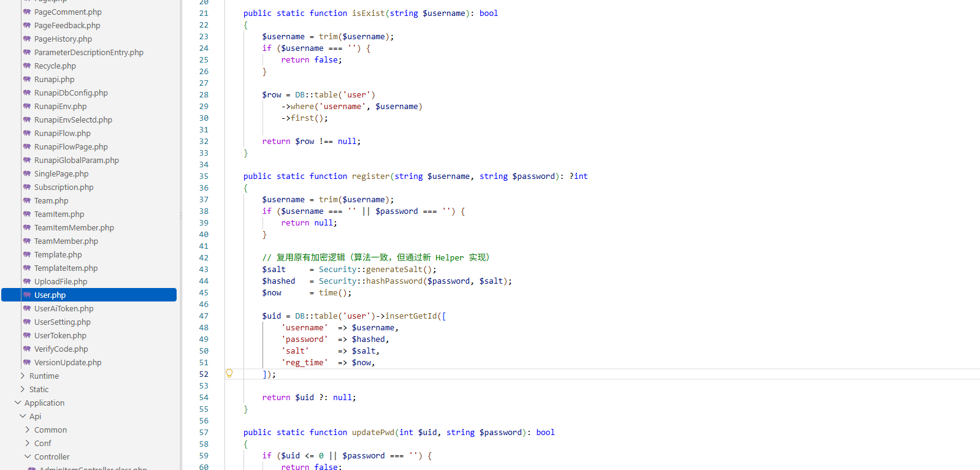
Task: Click the isExist function name
Action: (368, 13)
